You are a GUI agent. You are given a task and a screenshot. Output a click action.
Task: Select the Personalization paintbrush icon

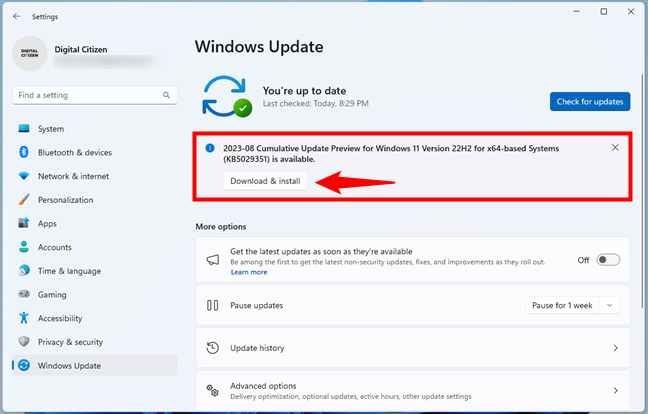pyautogui.click(x=24, y=200)
